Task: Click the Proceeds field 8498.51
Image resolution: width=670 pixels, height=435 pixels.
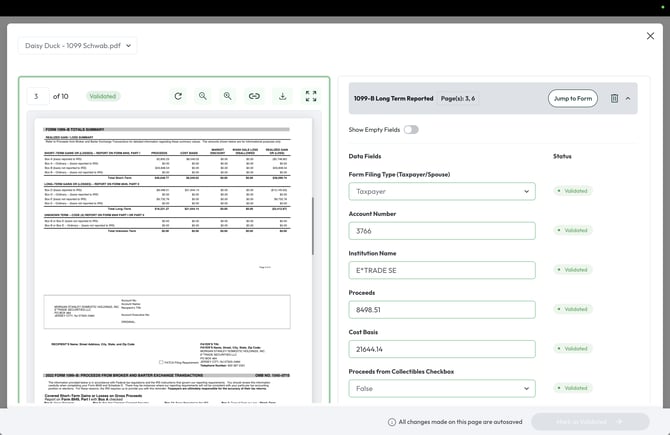Action: (442, 309)
